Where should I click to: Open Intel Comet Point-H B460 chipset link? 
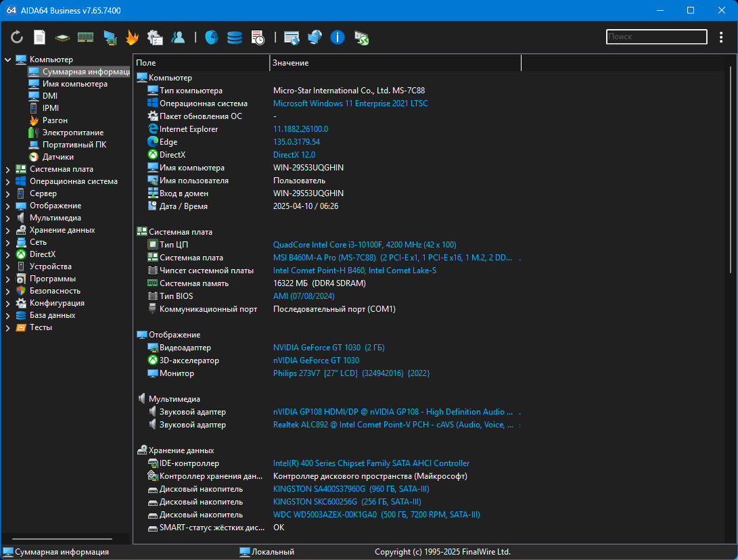354,271
